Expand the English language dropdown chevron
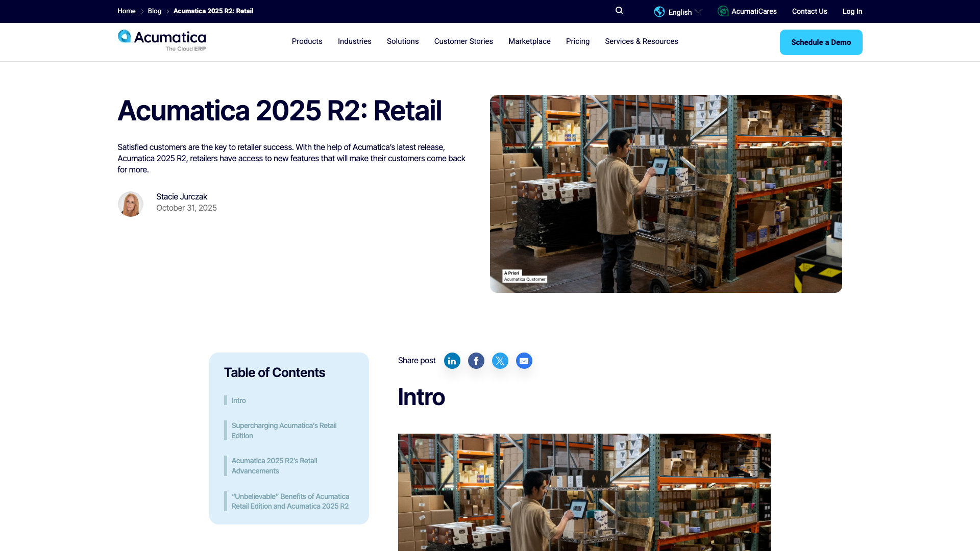 (699, 11)
